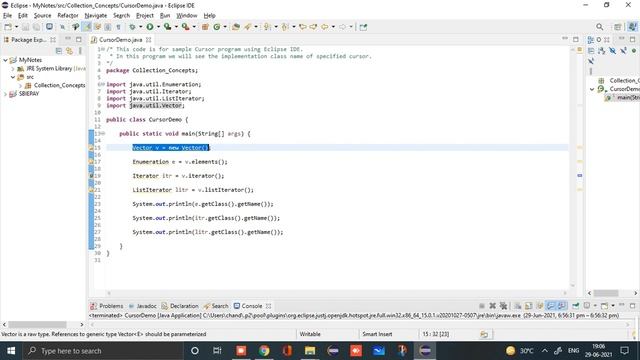Select the Java perspective button
The image size is (640, 360).
[632, 27]
